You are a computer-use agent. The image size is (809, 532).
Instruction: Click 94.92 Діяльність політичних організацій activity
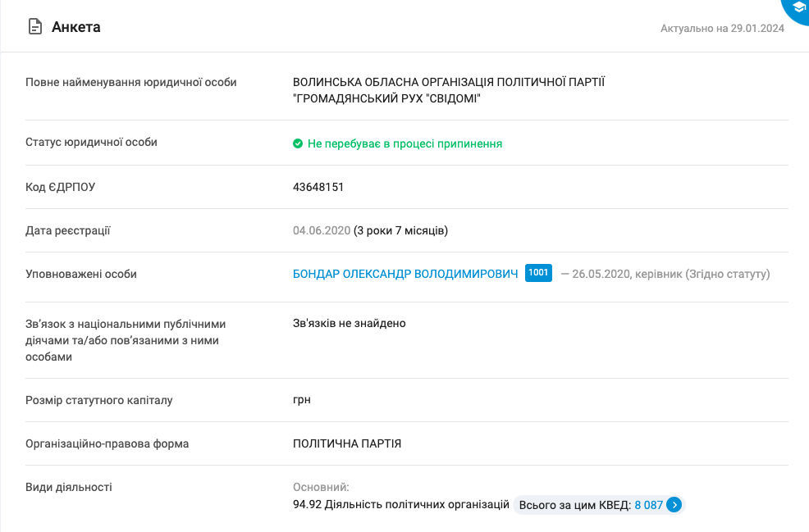(401, 505)
